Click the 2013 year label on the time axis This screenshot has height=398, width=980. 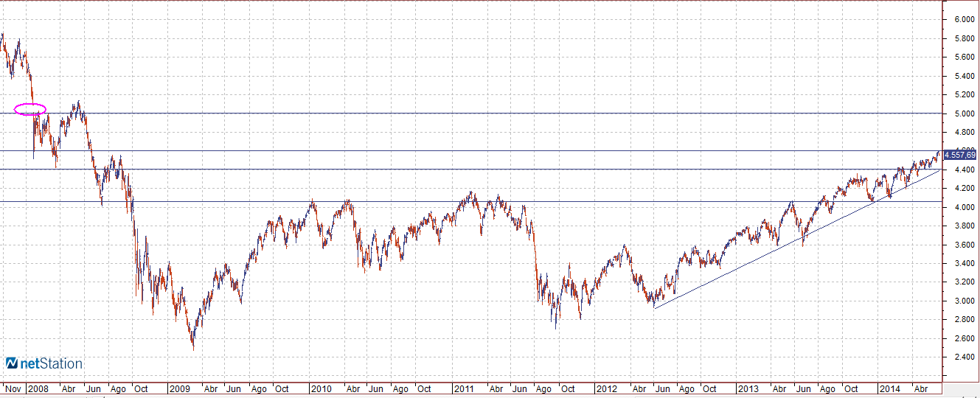pos(748,388)
